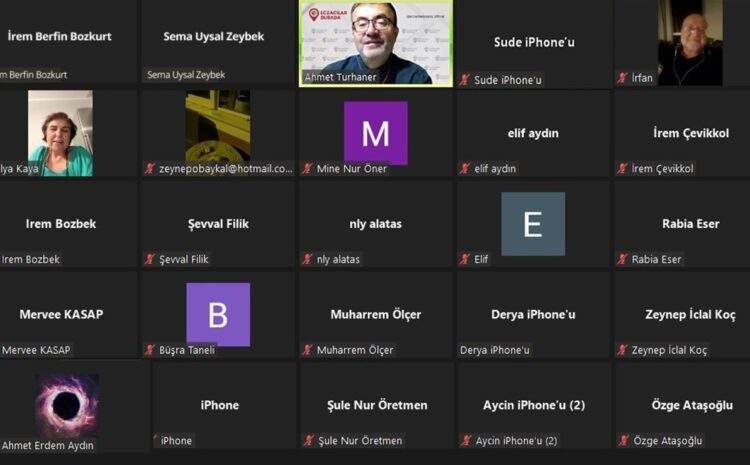Click the gray E avatar tile
This screenshot has width=750, height=465.
click(x=533, y=224)
